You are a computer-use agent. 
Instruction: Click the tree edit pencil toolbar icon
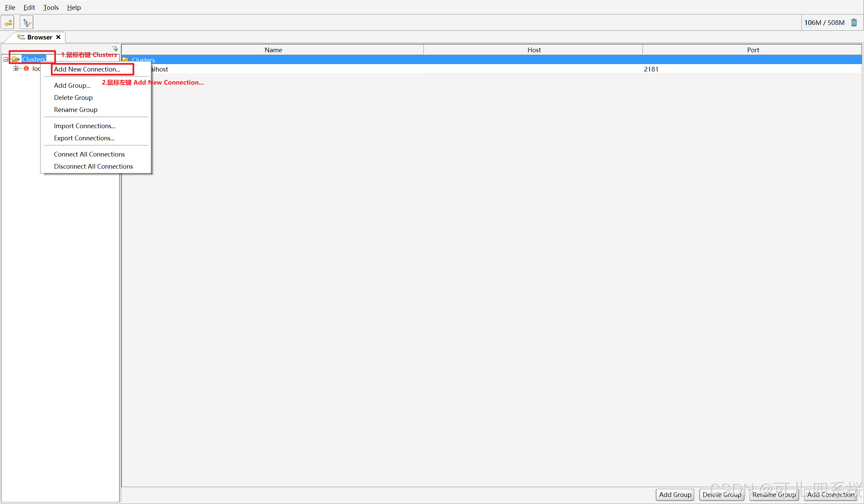[27, 23]
